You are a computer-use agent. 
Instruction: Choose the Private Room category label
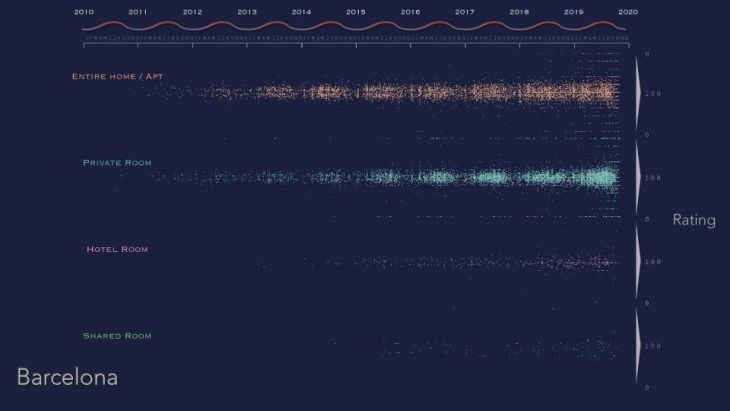pyautogui.click(x=117, y=162)
